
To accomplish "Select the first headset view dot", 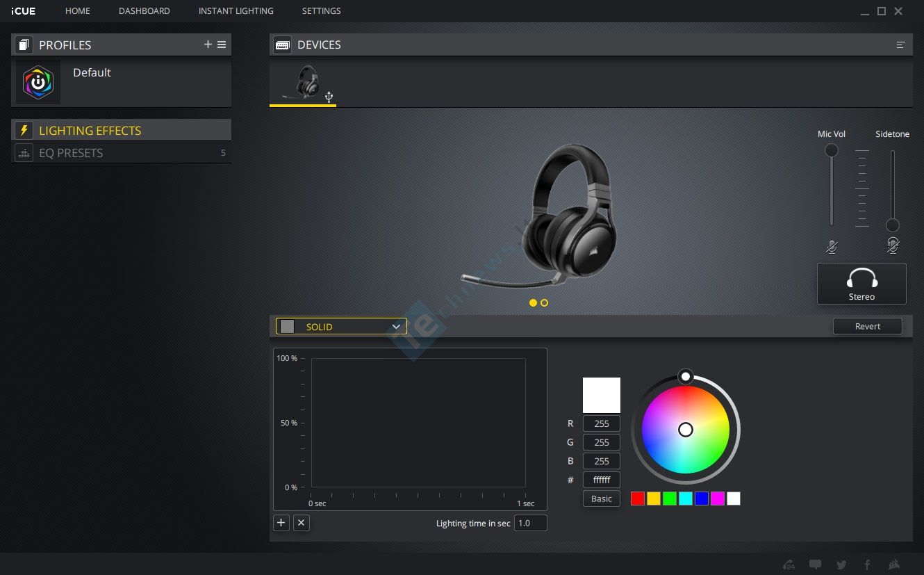I will click(533, 303).
